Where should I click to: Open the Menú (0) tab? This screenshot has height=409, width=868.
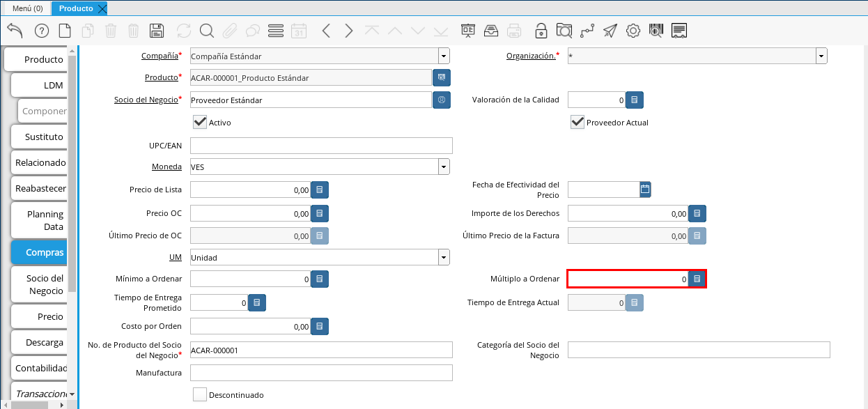point(28,8)
